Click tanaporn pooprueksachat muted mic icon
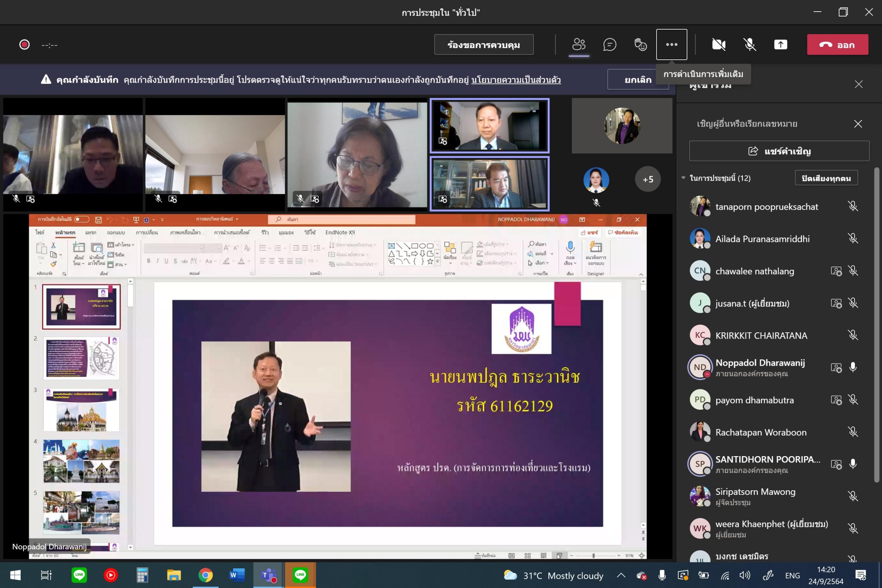 [x=853, y=206]
